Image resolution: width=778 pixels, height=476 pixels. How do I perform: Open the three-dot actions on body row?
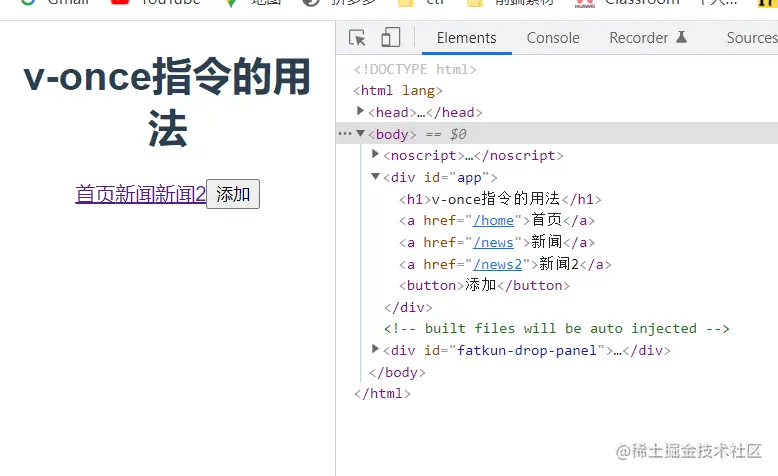(x=344, y=134)
